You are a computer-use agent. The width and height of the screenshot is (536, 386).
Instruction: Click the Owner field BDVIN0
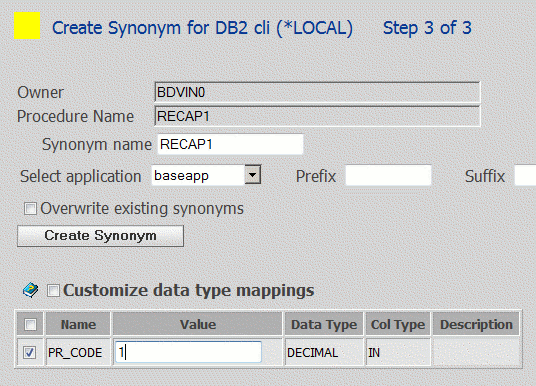317,92
